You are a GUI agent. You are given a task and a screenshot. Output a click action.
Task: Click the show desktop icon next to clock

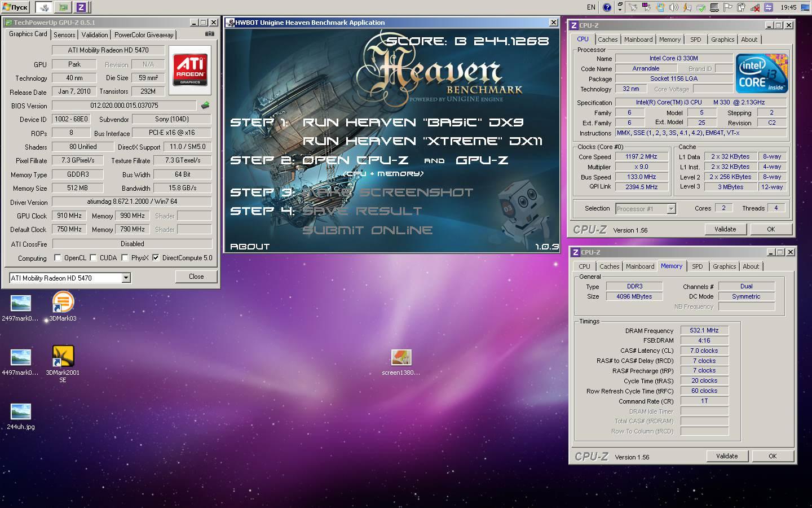pyautogui.click(x=806, y=7)
